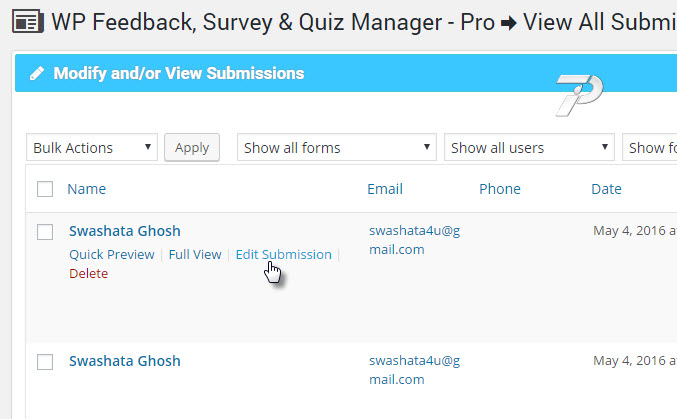Open the Show all users dropdown
Screen dimensions: 677x419
coord(529,148)
